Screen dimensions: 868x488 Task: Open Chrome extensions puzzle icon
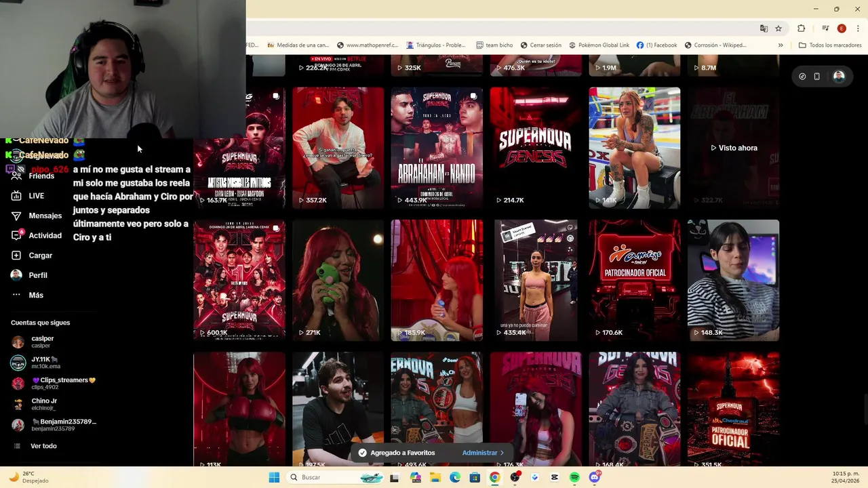(x=802, y=28)
